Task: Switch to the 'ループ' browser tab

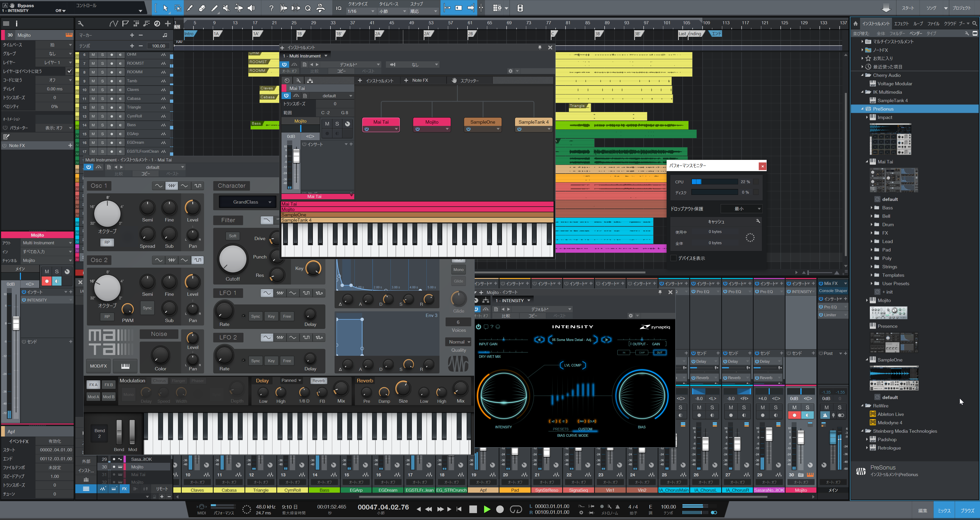Action: 918,23
